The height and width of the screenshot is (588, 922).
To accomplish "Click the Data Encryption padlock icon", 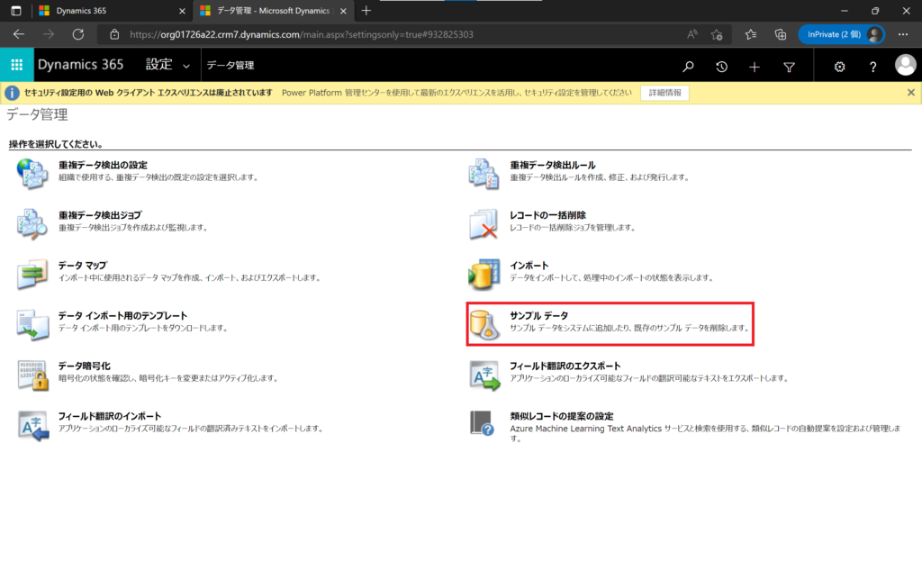I will (32, 375).
